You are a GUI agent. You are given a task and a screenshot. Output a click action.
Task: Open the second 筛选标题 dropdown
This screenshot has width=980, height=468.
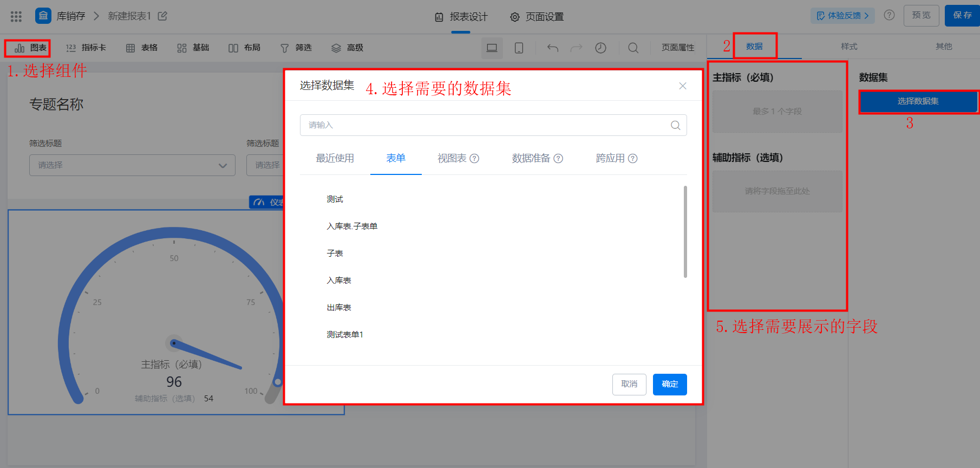pos(265,165)
